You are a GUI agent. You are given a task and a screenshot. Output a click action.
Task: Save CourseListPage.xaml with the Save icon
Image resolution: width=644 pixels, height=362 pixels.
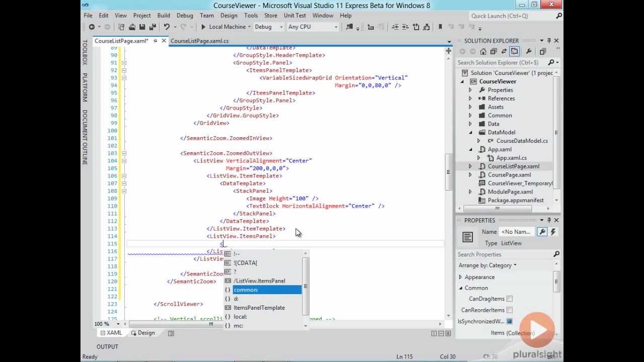coord(142,27)
